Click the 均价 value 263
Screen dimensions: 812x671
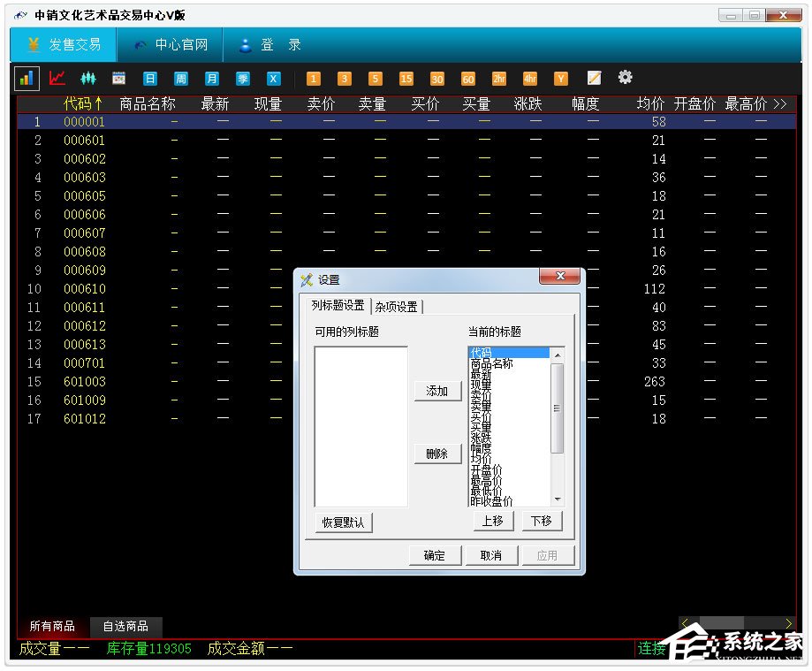655,381
